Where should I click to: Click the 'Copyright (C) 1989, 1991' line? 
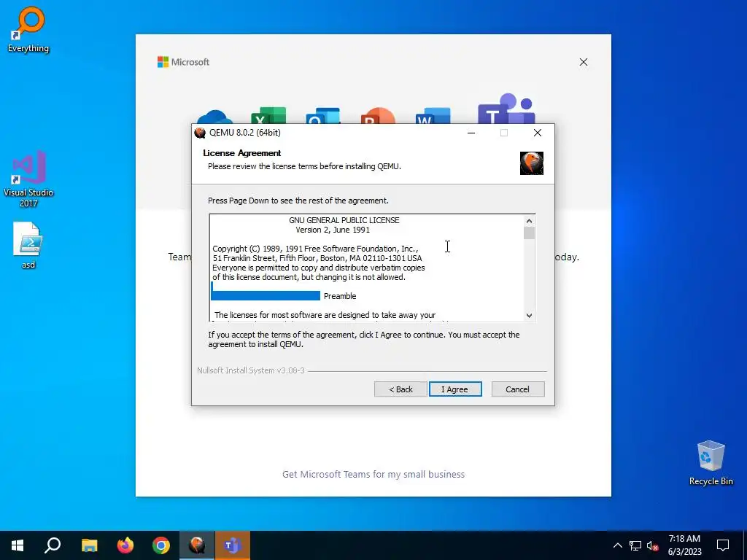coord(315,249)
